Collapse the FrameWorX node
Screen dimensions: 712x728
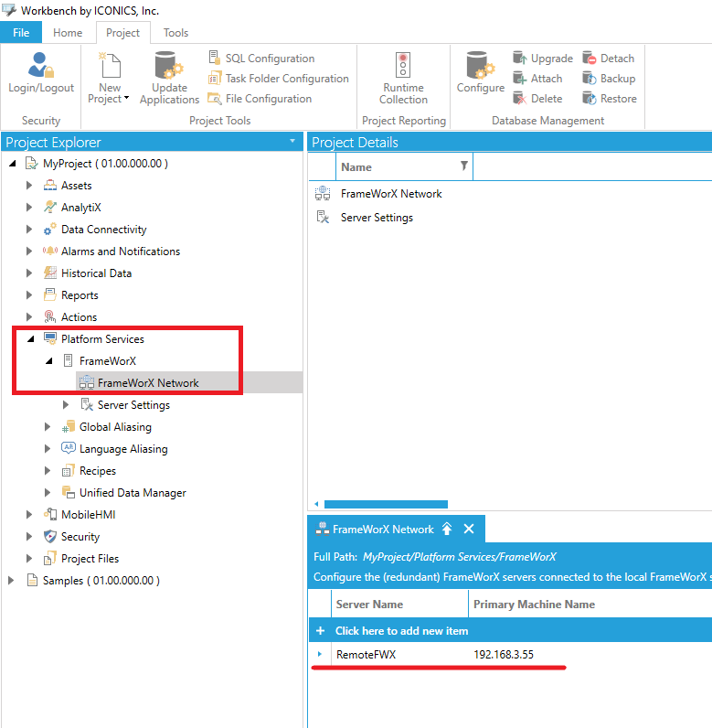coord(48,360)
